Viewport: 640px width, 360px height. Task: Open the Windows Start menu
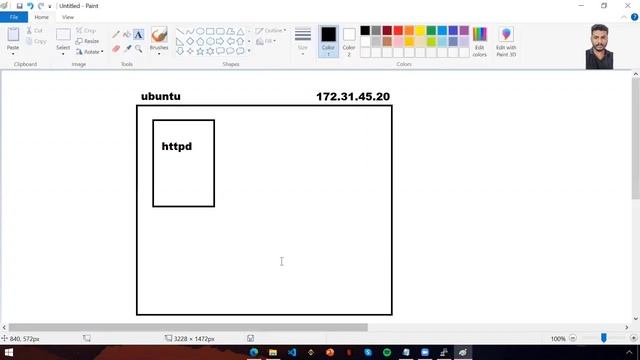pyautogui.click(x=9, y=353)
